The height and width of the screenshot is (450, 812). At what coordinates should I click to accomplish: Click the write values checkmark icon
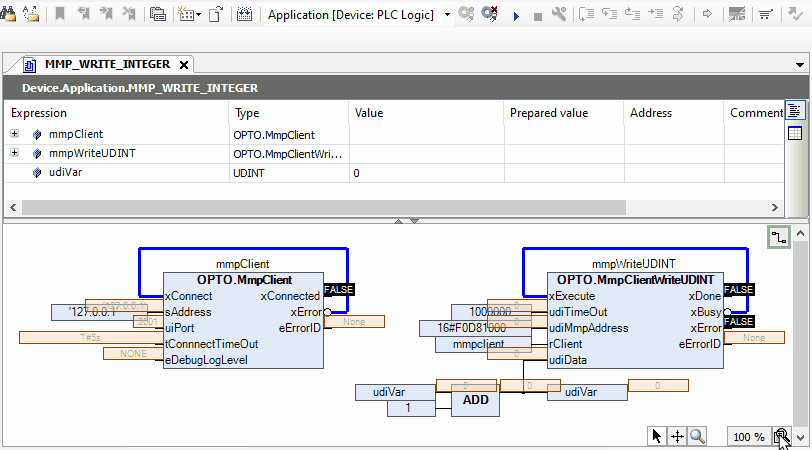pos(795,14)
